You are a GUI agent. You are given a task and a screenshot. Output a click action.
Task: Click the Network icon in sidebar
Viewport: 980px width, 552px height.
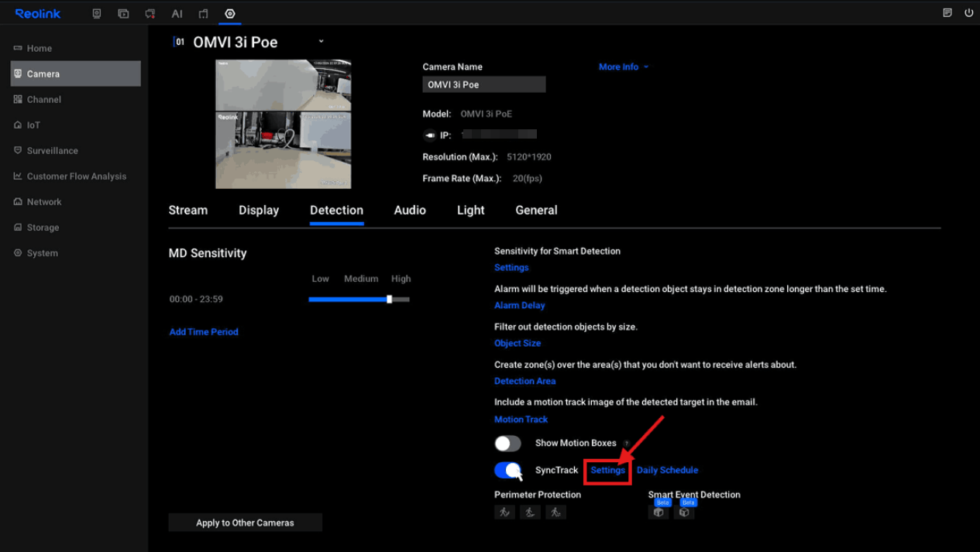18,201
